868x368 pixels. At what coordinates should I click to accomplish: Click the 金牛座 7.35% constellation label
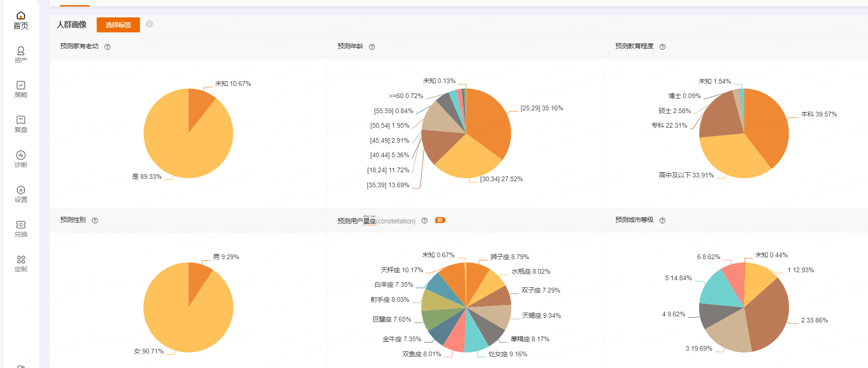(x=402, y=339)
